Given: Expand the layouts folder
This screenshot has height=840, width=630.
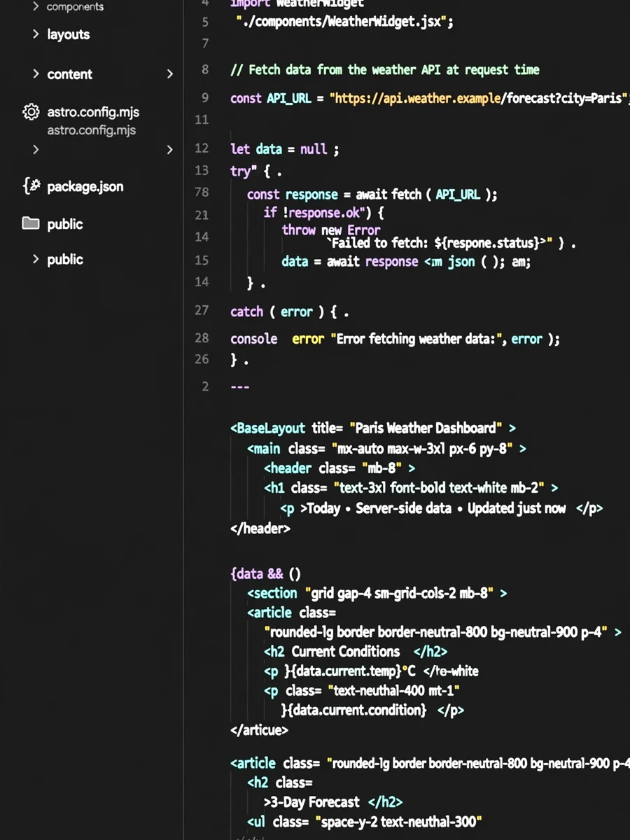Looking at the screenshot, I should pyautogui.click(x=36, y=34).
